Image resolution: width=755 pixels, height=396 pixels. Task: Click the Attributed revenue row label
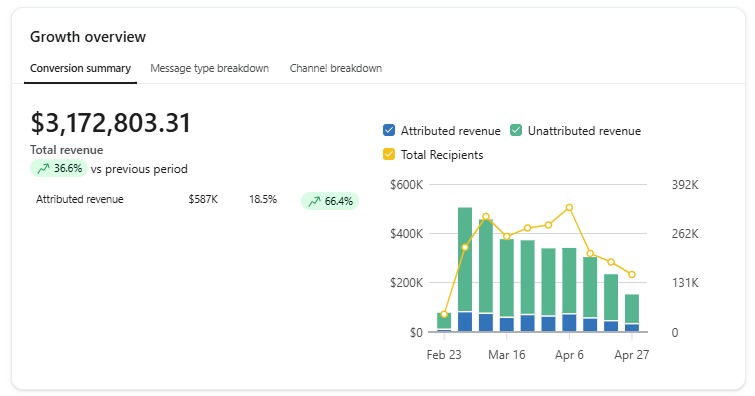(79, 199)
